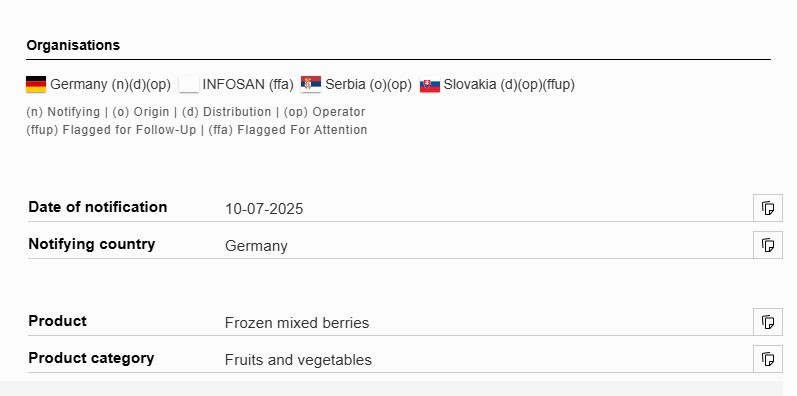
Task: Copy the Product field value
Action: coord(768,322)
